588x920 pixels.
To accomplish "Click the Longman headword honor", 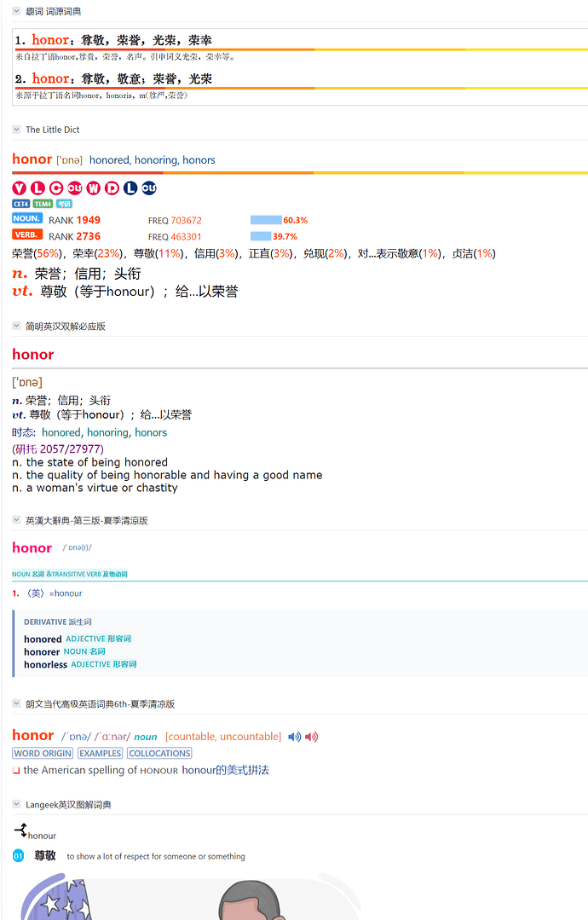I will pyautogui.click(x=33, y=735).
